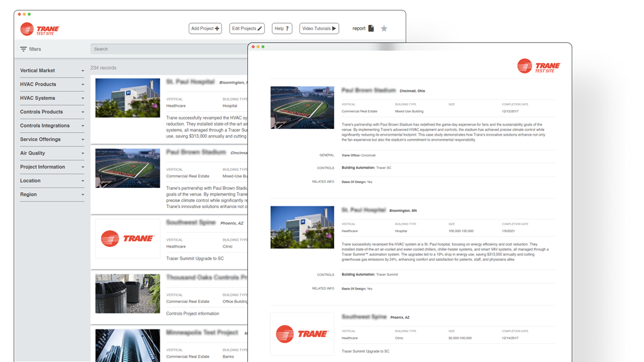This screenshot has height=362, width=644.
Task: Expand the Project Information filter
Action: (52, 167)
